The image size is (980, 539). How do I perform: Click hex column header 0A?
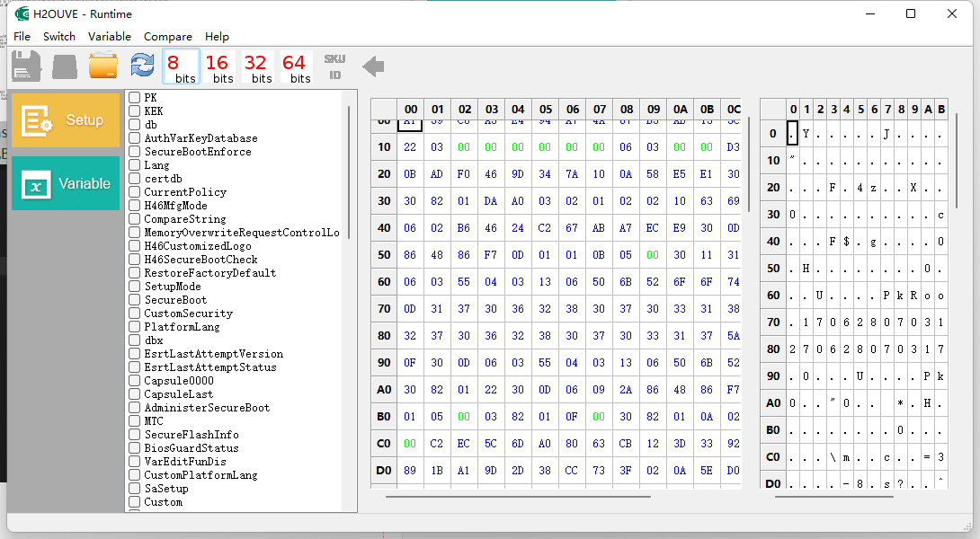tap(680, 109)
